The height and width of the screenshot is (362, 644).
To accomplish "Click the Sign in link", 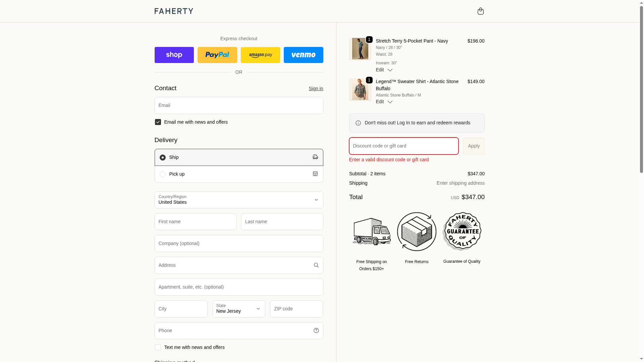I will point(316,88).
